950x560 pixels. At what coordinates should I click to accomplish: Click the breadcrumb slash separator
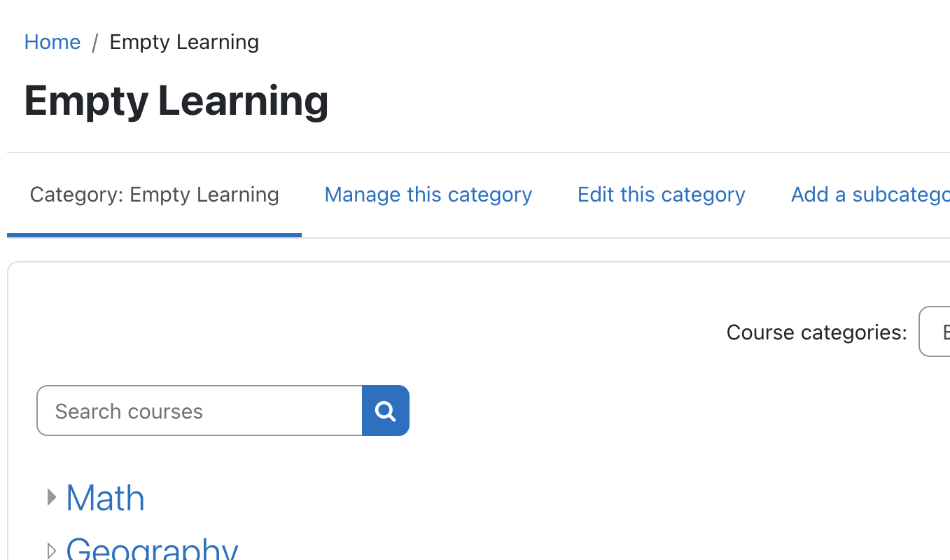pos(95,43)
